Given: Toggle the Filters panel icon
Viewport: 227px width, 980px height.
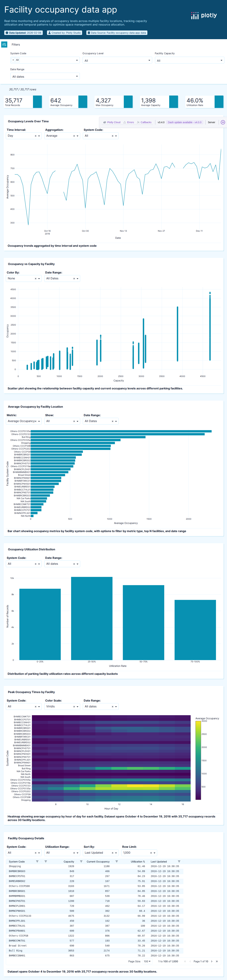Looking at the screenshot, I should point(4,44).
